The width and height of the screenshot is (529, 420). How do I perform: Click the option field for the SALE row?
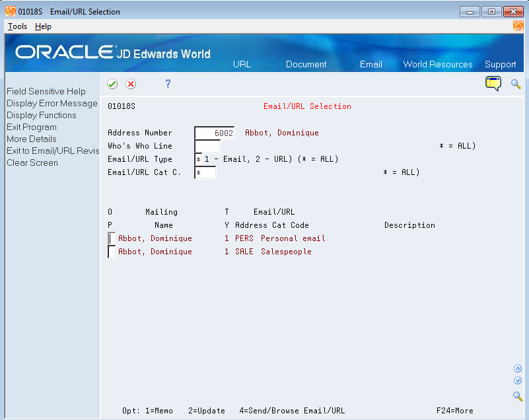click(x=112, y=252)
